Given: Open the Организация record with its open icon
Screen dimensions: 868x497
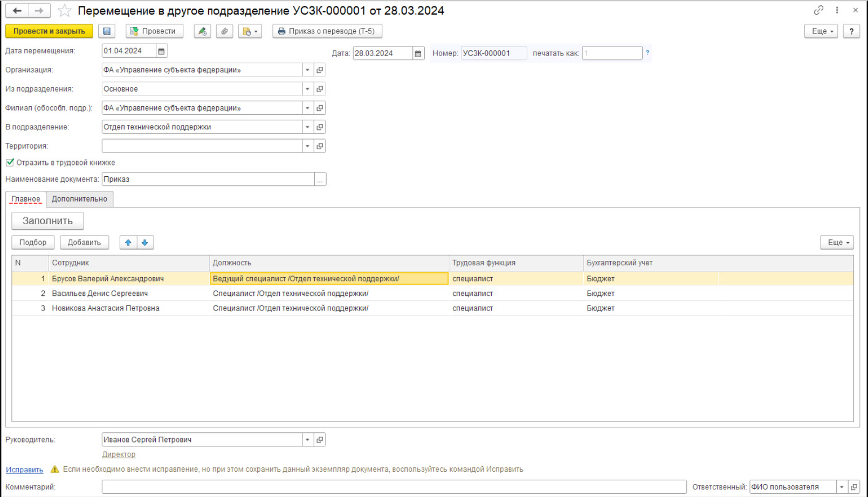Looking at the screenshot, I should click(320, 70).
